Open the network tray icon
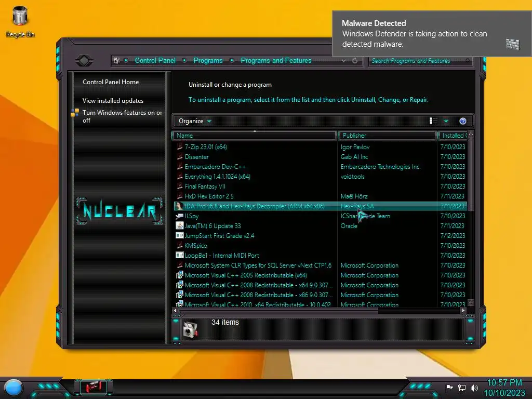The height and width of the screenshot is (399, 532). [x=462, y=388]
